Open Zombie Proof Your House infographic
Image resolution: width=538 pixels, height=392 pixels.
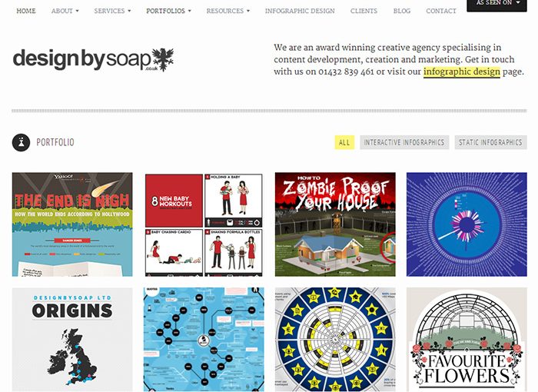(x=335, y=224)
